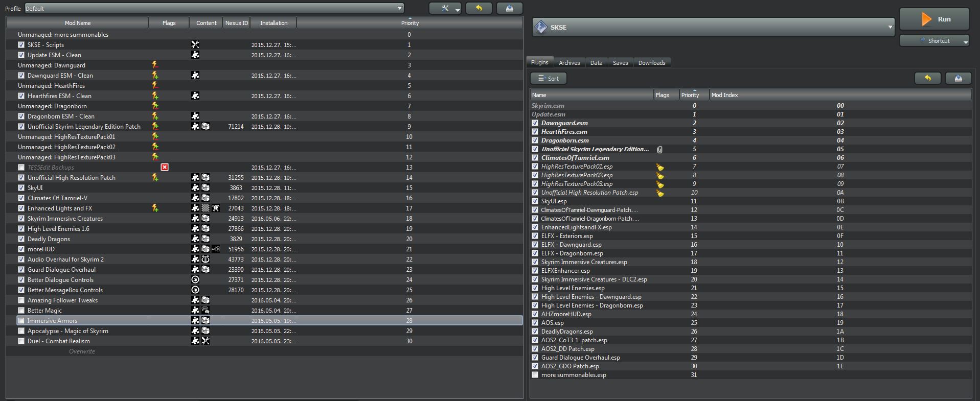The width and height of the screenshot is (980, 401).
Task: Click the restore backup arrow in Plugins pane
Action: (928, 78)
